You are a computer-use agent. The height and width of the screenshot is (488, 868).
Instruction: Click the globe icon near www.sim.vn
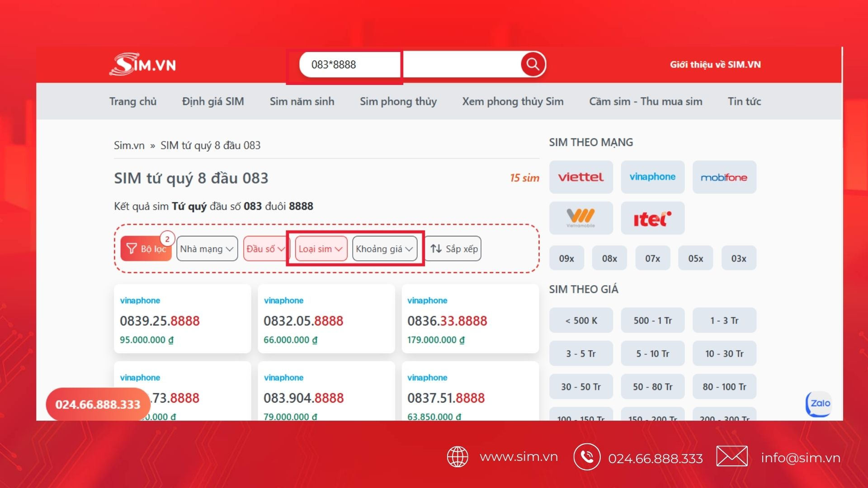(458, 456)
